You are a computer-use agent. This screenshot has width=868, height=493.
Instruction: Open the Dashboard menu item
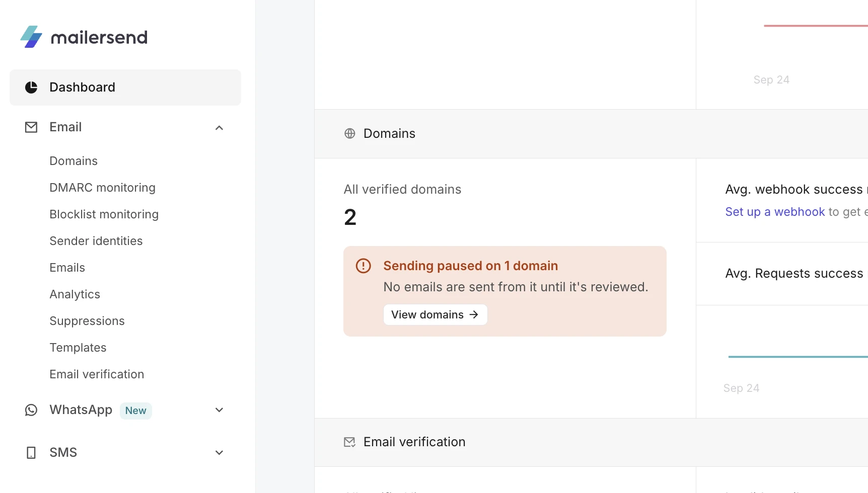point(125,88)
